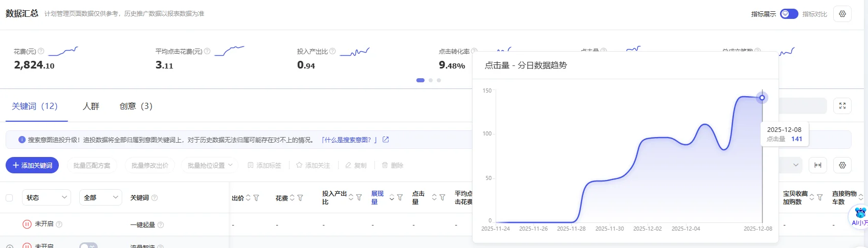This screenshot has height=248, width=868.
Task: Click the help icon beside 未开启 in 一键起量 row
Action: (59, 224)
